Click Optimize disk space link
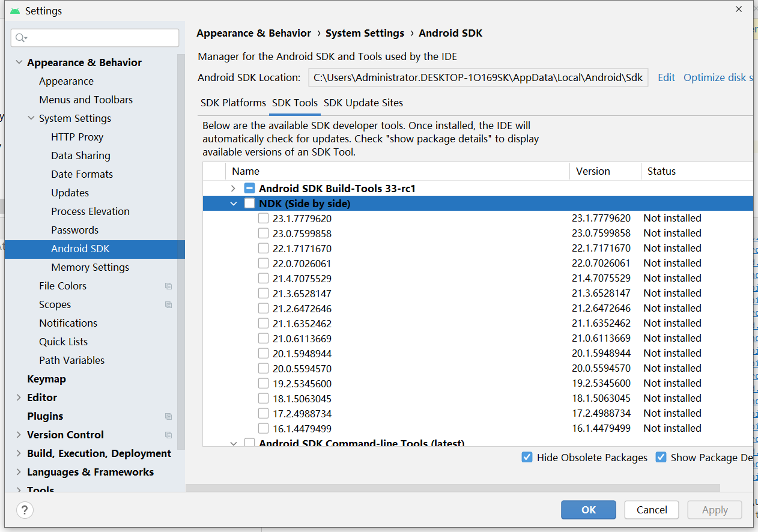The image size is (758, 532). (718, 77)
